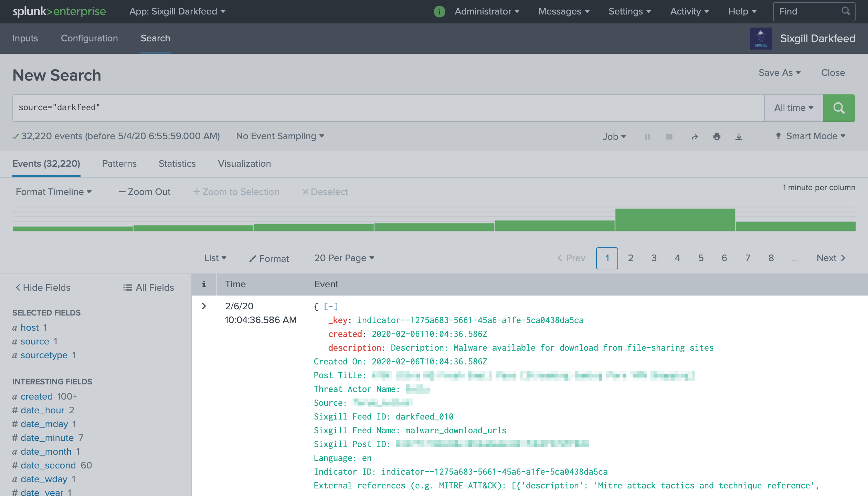Image resolution: width=868 pixels, height=496 pixels.
Task: Open the Smart Mode dropdown
Action: pyautogui.click(x=811, y=136)
